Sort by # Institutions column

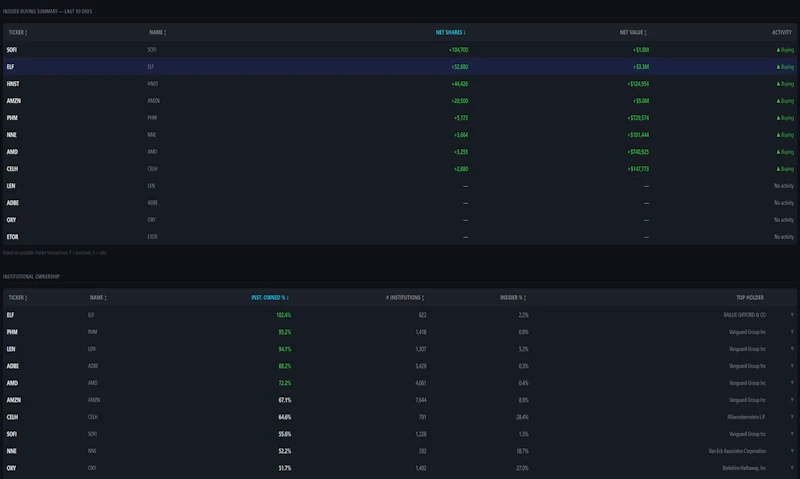(x=405, y=297)
